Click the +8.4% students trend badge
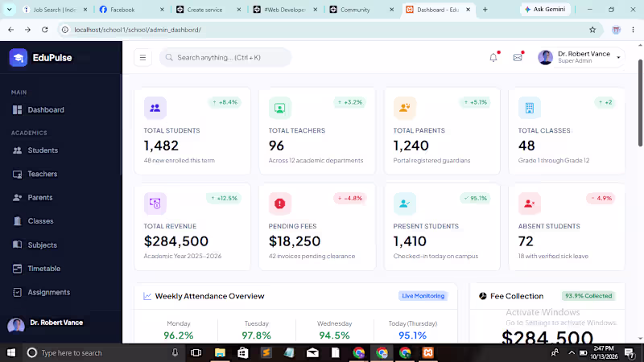 point(225,102)
